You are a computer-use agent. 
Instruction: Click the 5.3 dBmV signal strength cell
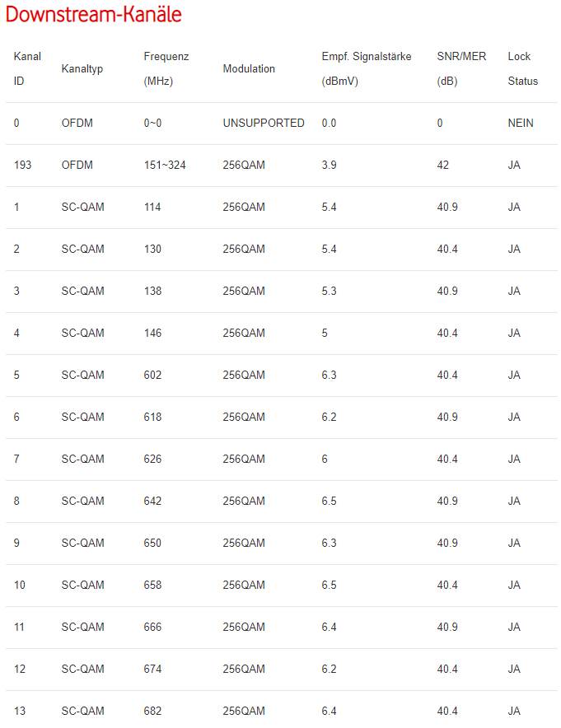pos(329,292)
